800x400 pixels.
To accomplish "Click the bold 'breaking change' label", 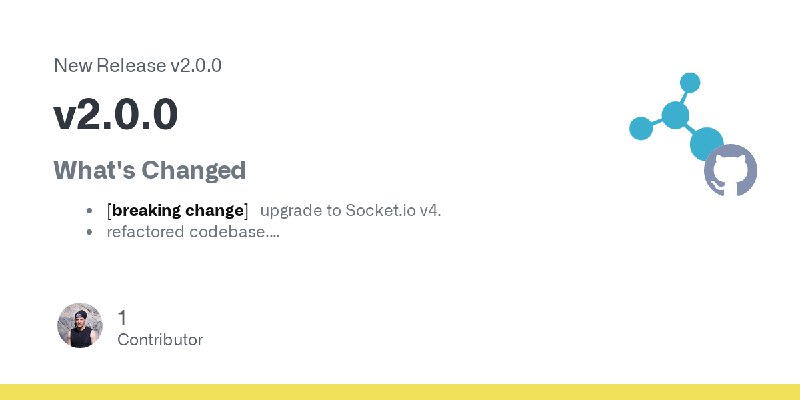I will pyautogui.click(x=178, y=210).
